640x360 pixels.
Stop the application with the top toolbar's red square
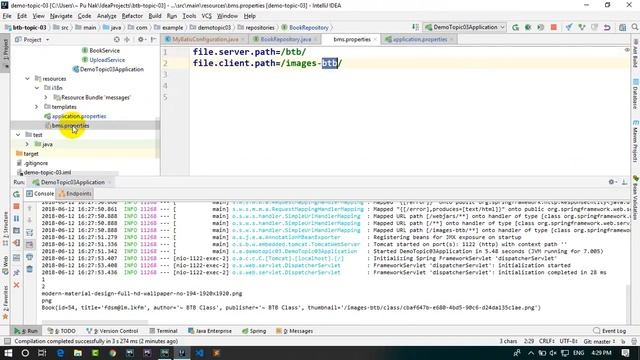click(x=553, y=27)
